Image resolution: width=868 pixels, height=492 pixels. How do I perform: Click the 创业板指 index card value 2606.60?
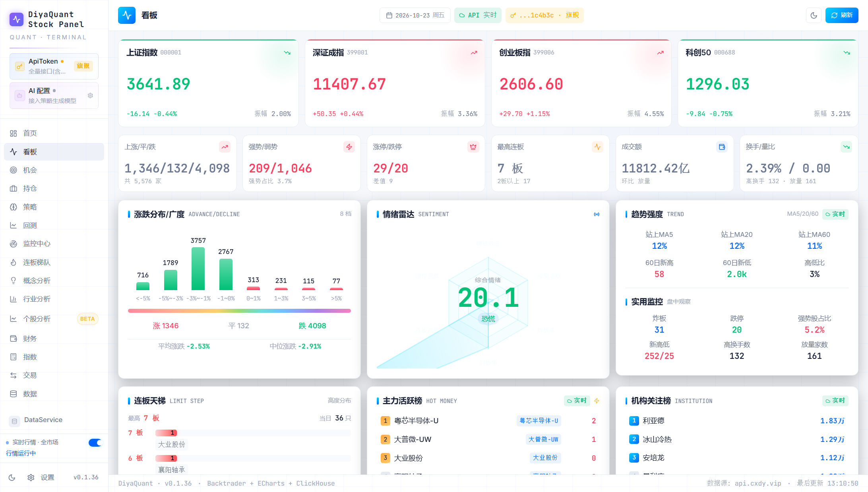(531, 84)
